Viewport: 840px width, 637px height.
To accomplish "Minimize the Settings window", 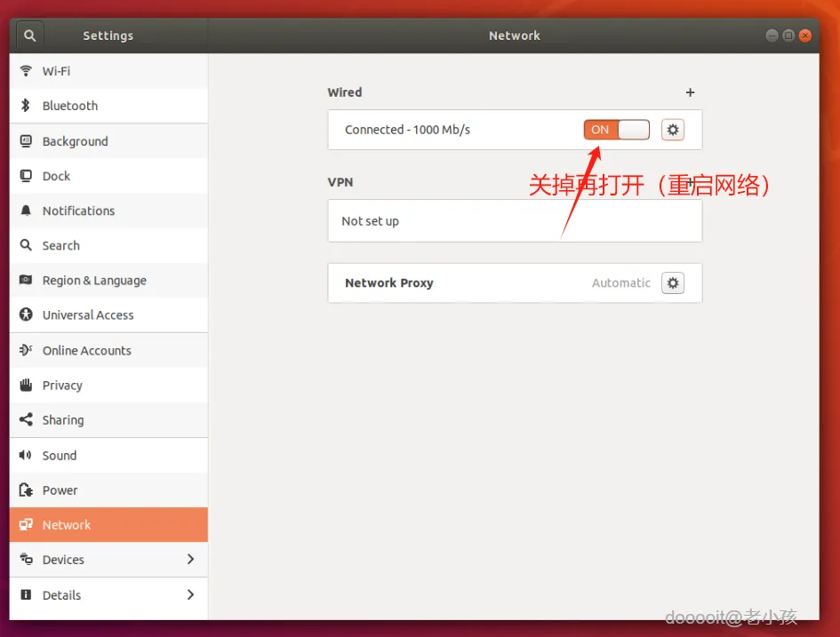I will (772, 36).
